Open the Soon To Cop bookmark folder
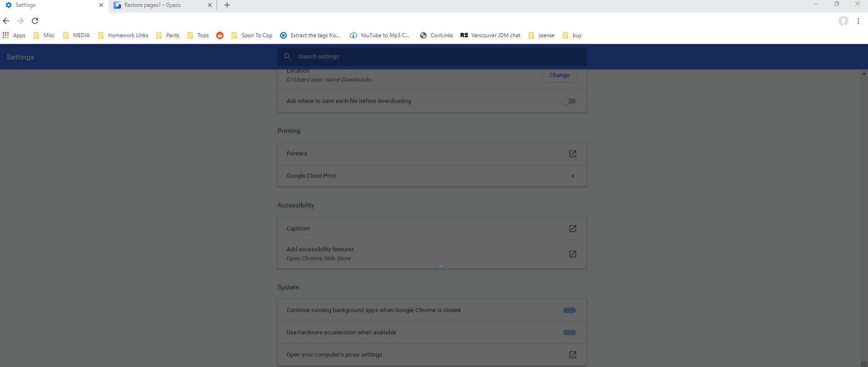The height and width of the screenshot is (367, 868). (x=252, y=35)
